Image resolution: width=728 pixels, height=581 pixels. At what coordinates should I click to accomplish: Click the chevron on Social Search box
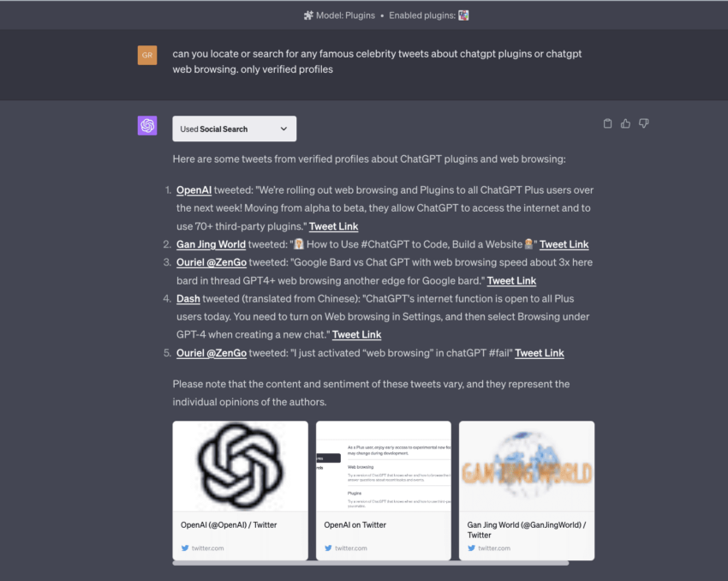[283, 129]
